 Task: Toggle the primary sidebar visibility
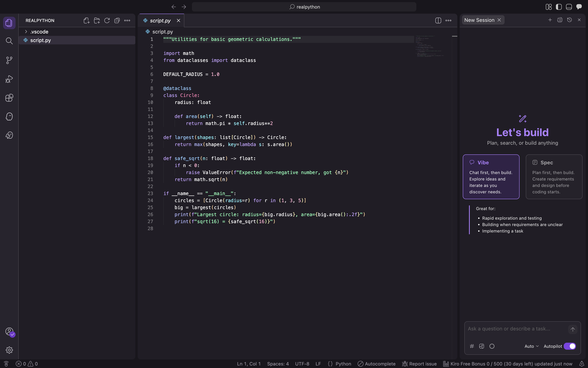(x=559, y=7)
